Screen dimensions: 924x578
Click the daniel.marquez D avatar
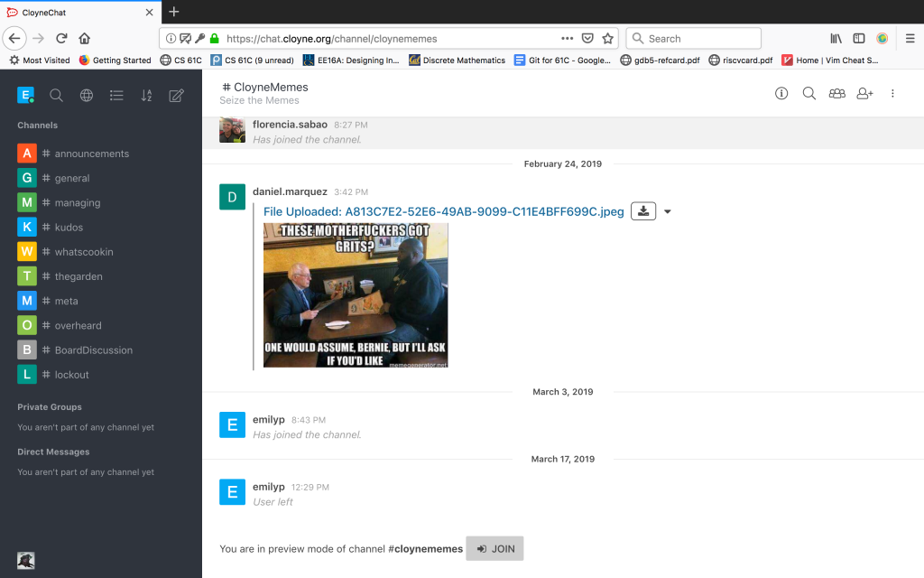coord(232,197)
